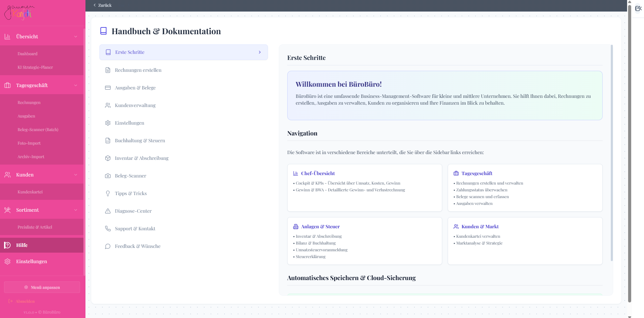Click the Anlagen & Steuer building icon
This screenshot has width=644, height=318.
pyautogui.click(x=296, y=227)
